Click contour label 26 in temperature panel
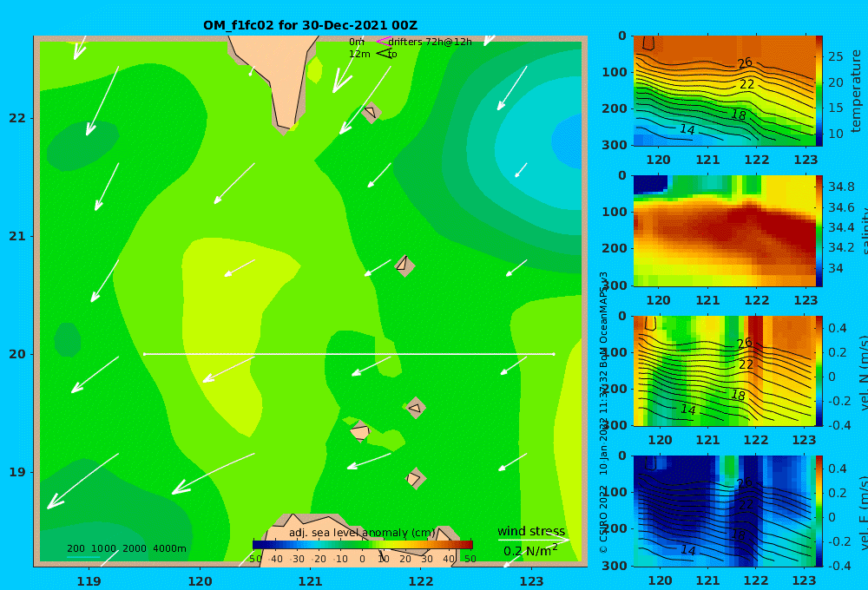This screenshot has width=868, height=590. [745, 62]
